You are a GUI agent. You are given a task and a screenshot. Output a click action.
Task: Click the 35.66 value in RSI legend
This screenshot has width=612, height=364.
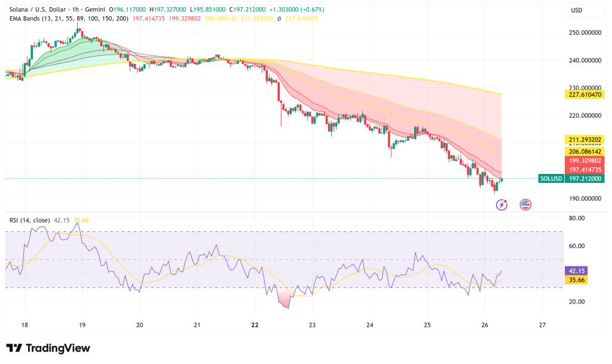point(81,221)
